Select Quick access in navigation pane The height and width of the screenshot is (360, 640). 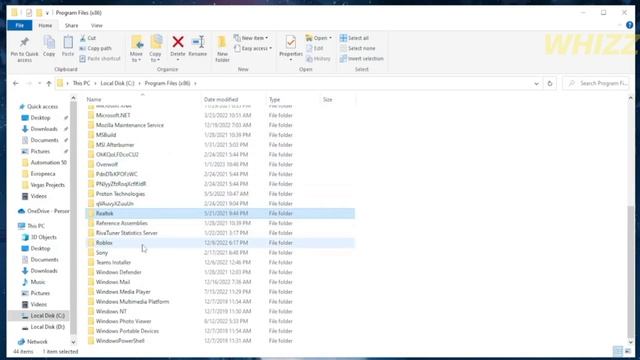click(42, 107)
